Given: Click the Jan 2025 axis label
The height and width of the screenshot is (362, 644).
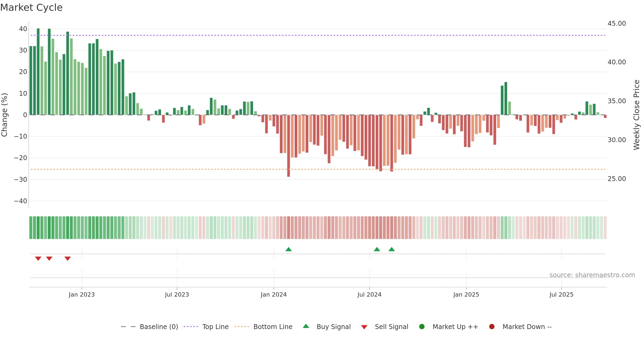Looking at the screenshot, I should click(466, 295).
